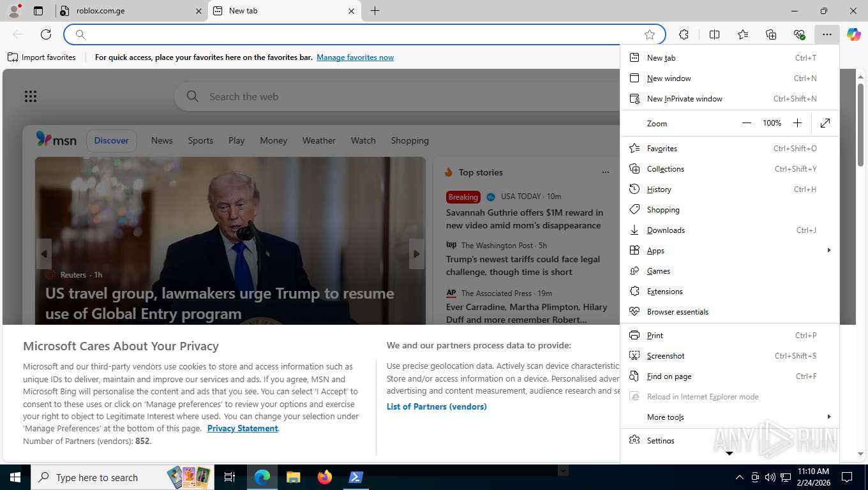
Task: Show next headline in the news carousel
Action: tap(417, 254)
